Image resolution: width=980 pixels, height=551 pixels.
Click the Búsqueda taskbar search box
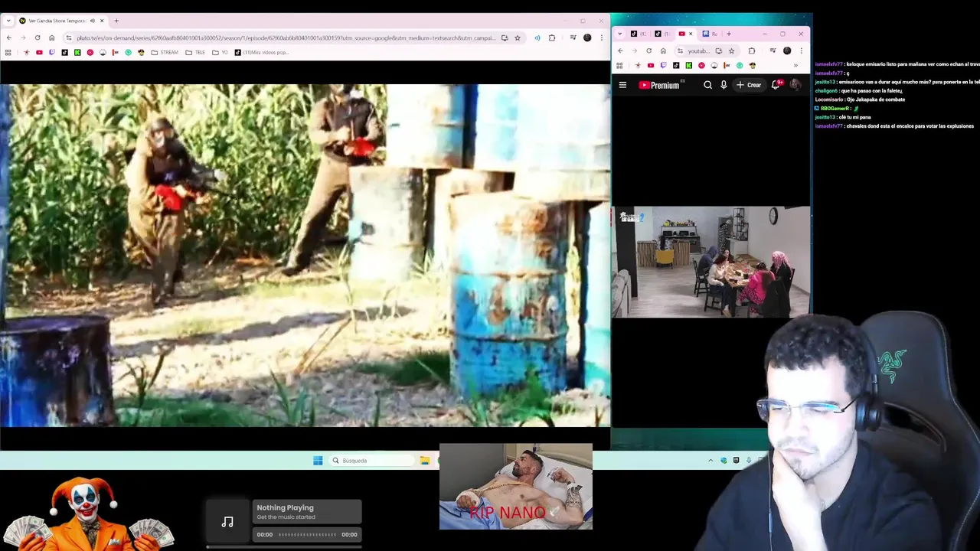(372, 460)
